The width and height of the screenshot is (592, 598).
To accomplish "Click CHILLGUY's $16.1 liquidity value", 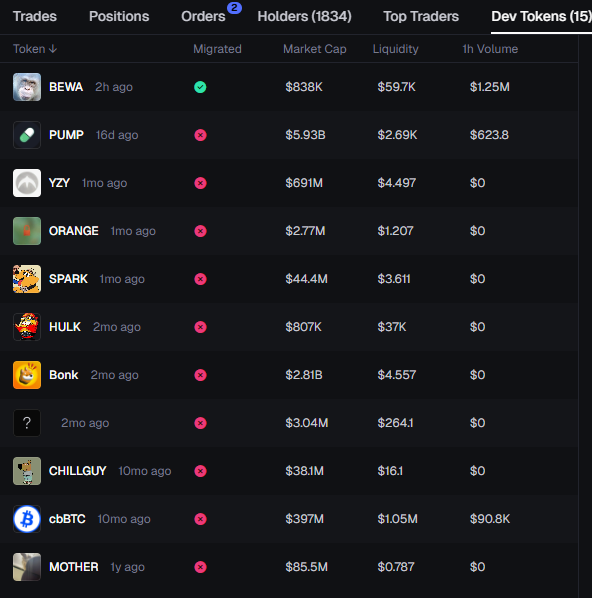I will 390,471.
